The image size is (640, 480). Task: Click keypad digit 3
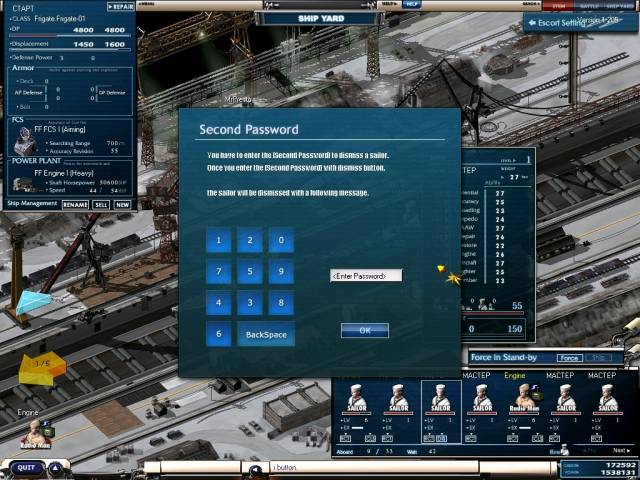[250, 302]
